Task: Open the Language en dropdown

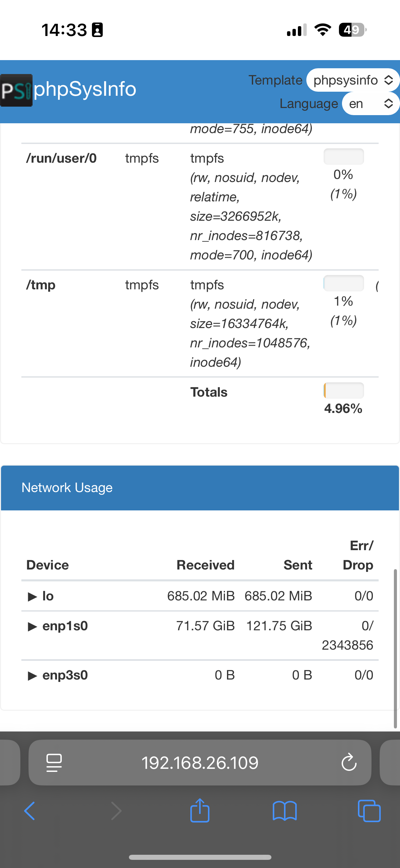Action: click(371, 104)
